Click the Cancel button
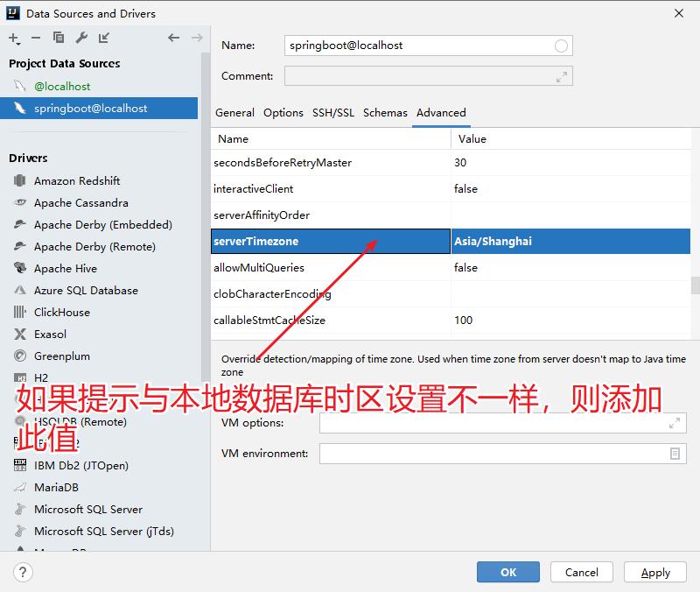Image resolution: width=700 pixels, height=592 pixels. pos(581,572)
